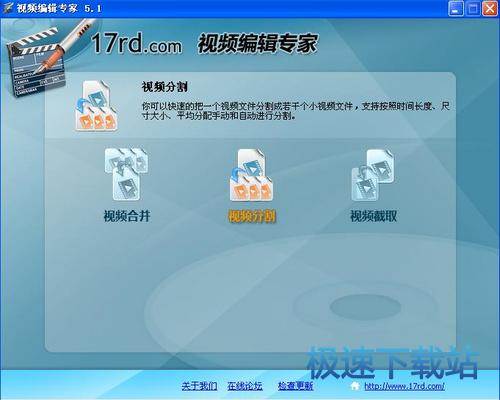Open the 视频合并 (video merge) icon
500x400 pixels.
point(126,174)
